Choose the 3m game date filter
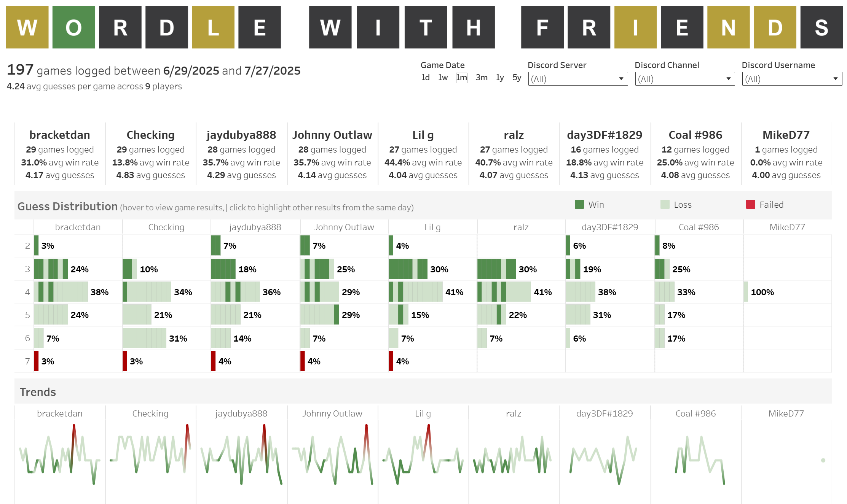 (x=481, y=78)
